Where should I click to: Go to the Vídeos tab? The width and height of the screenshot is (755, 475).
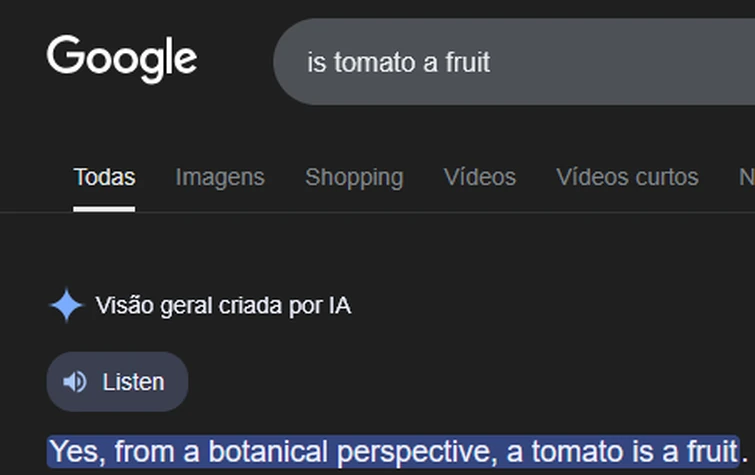point(480,178)
